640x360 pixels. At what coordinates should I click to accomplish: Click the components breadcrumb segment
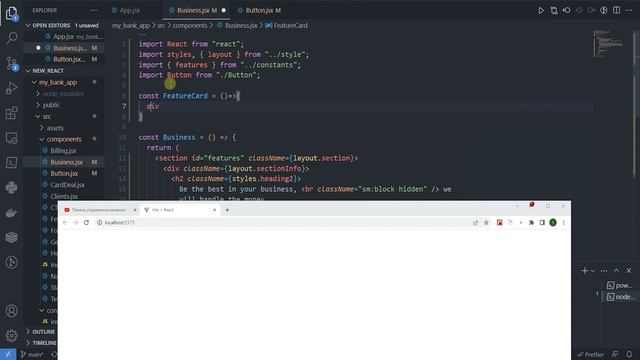[x=190, y=25]
